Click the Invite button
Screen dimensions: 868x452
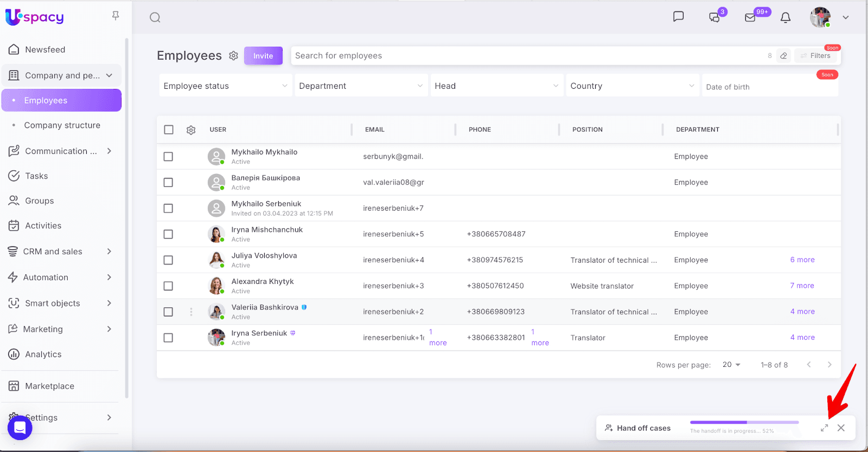(x=263, y=56)
